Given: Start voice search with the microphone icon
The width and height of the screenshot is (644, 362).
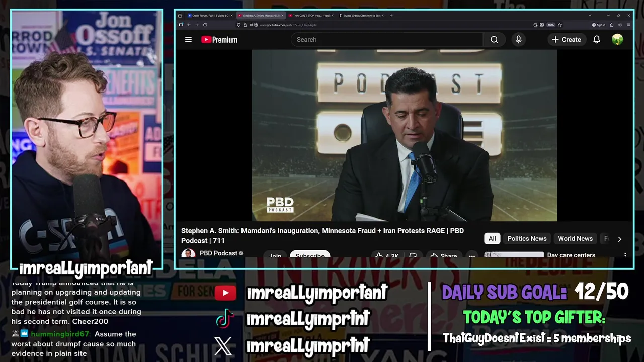Looking at the screenshot, I should [519, 40].
